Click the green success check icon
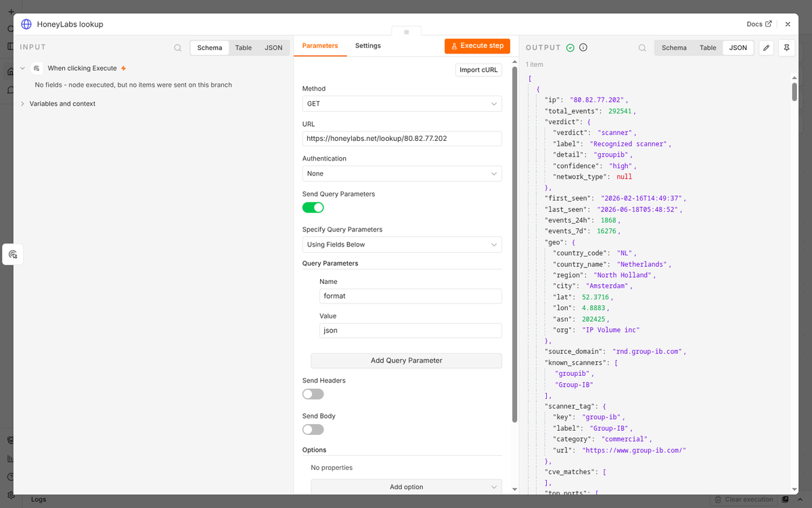Image resolution: width=812 pixels, height=508 pixels. coord(570,47)
